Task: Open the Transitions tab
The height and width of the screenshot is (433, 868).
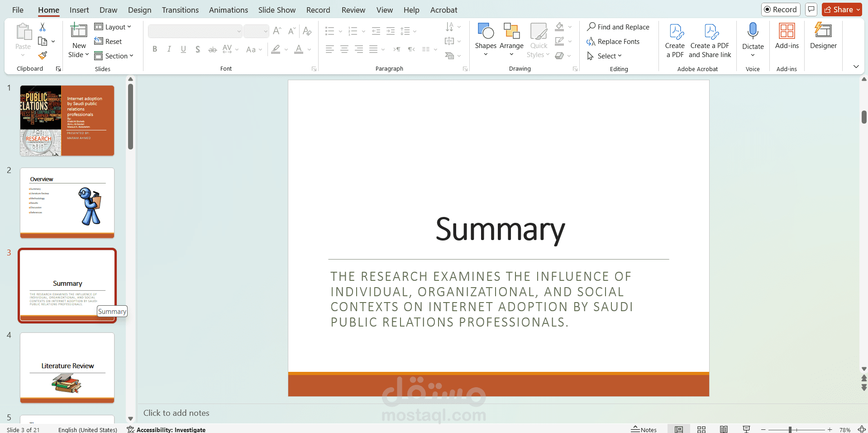Action: coord(180,10)
